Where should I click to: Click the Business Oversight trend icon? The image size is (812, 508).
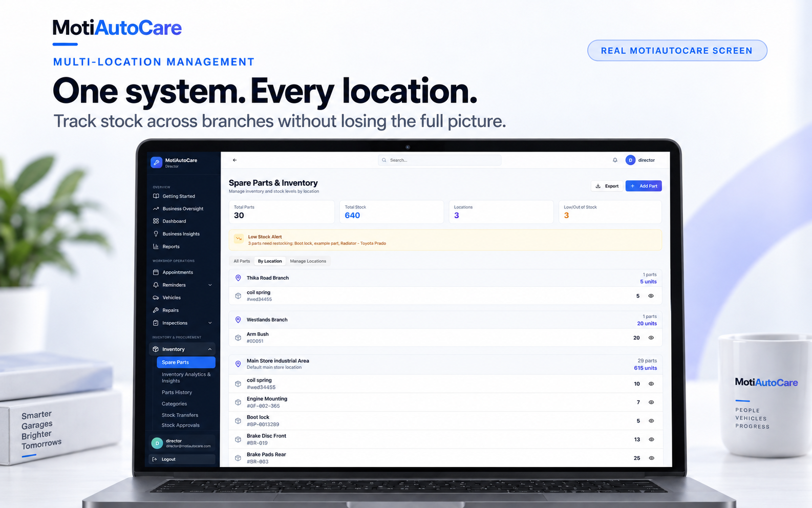pos(156,208)
